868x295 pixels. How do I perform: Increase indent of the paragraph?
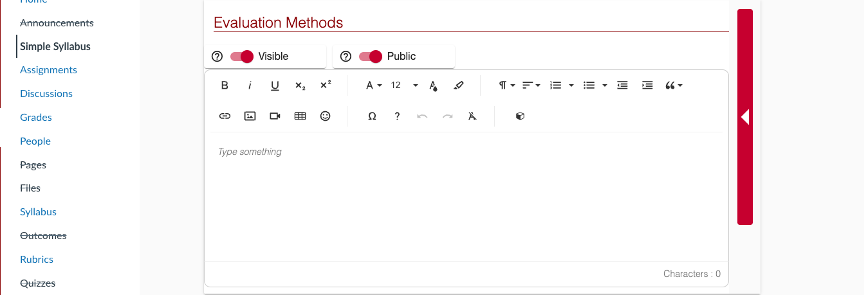coord(647,85)
